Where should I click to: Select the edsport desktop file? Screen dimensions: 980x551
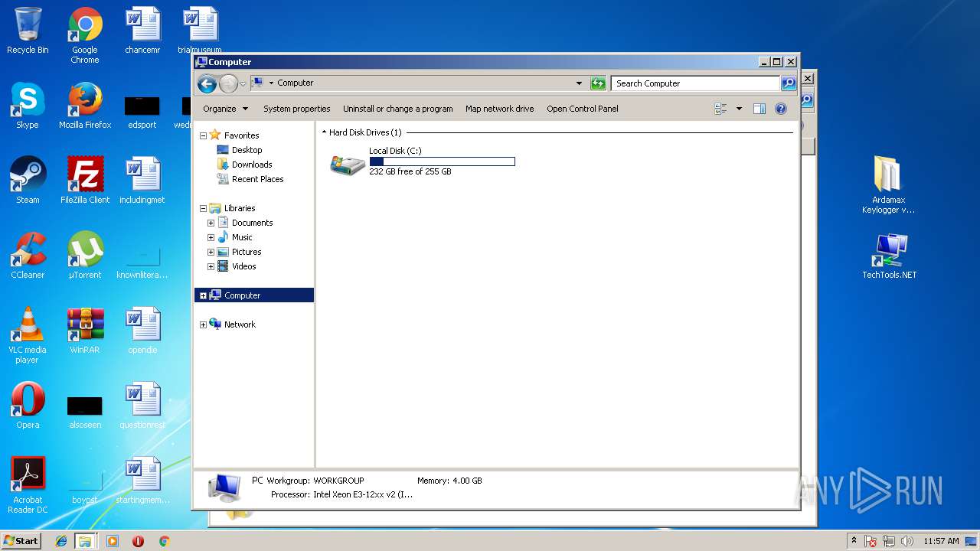click(x=142, y=112)
